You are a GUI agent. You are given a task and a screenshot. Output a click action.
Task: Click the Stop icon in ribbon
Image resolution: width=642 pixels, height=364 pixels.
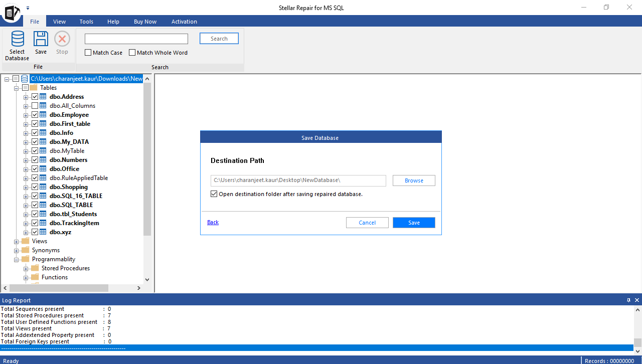point(62,39)
